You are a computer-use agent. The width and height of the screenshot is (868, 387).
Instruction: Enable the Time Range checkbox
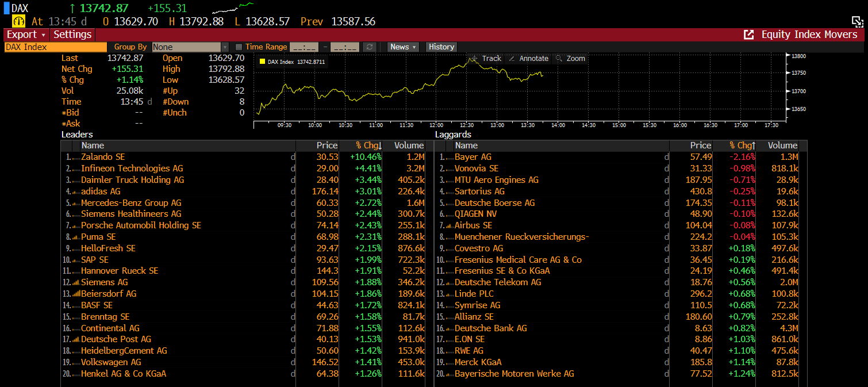(x=239, y=47)
